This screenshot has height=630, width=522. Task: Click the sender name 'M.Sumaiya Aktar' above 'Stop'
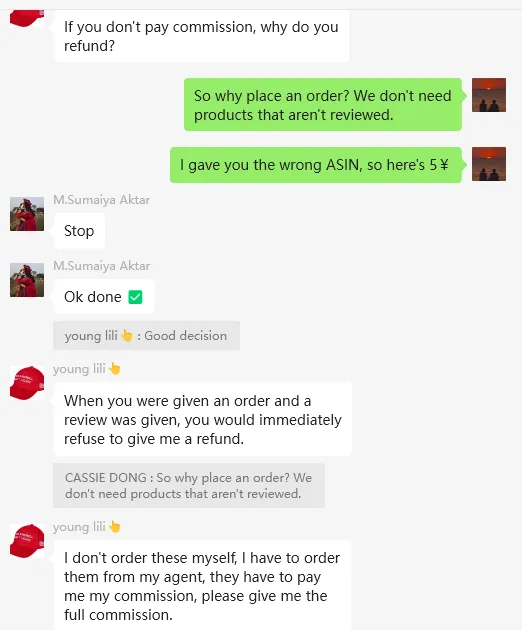[x=102, y=200]
